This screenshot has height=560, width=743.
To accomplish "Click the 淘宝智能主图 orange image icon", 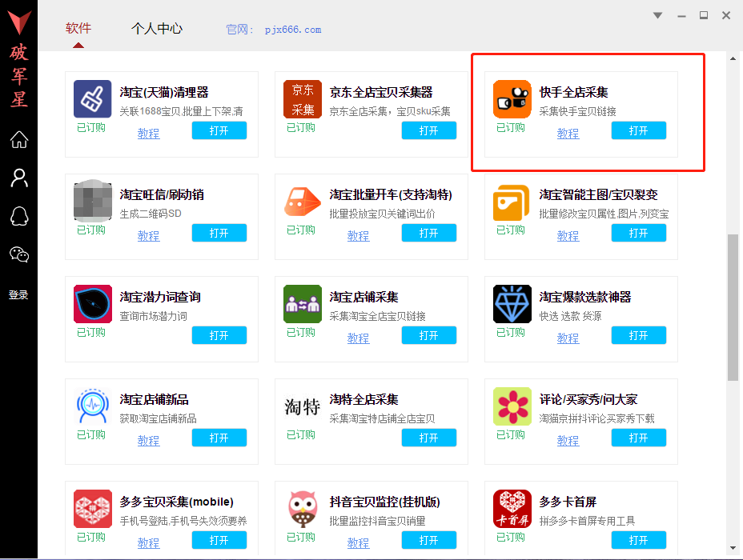I will coord(512,202).
